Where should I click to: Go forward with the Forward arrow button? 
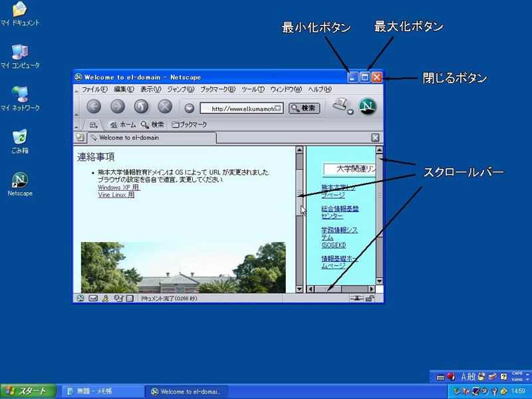[x=118, y=107]
